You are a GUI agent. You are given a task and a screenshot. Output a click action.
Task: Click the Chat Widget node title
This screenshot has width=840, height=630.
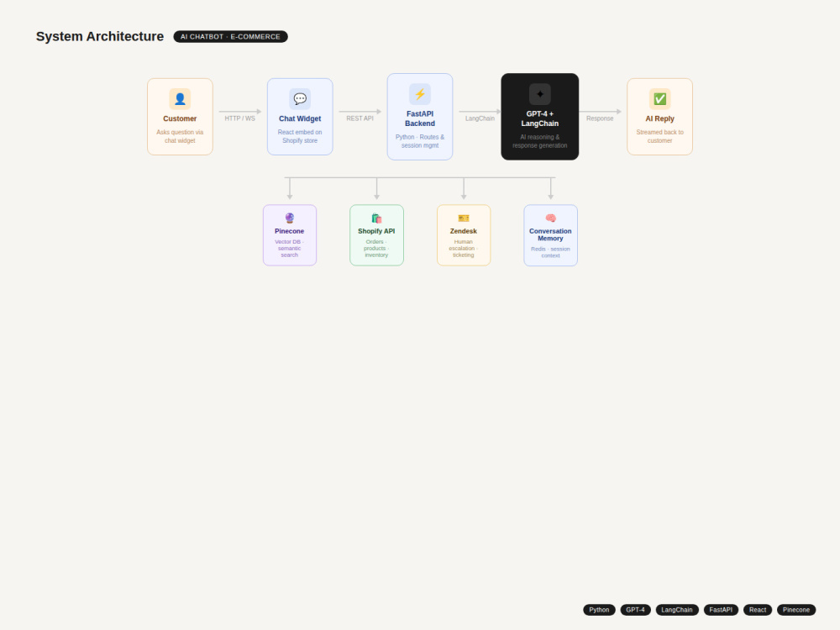(300, 118)
